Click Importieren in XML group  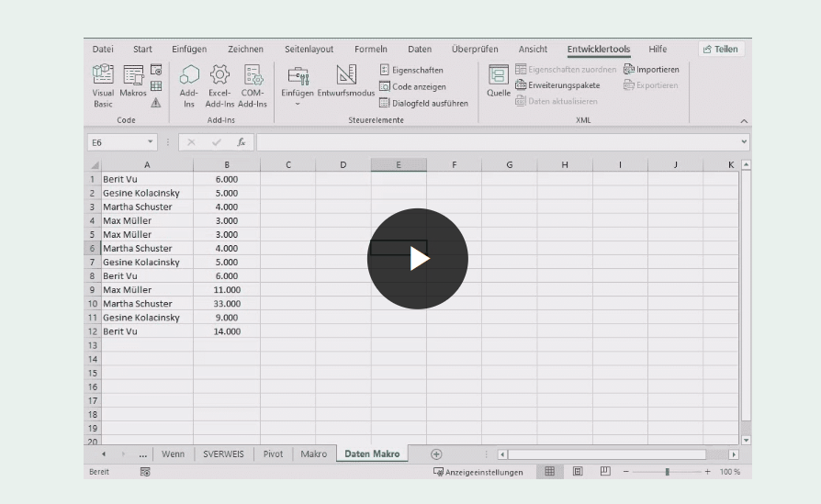coord(651,70)
